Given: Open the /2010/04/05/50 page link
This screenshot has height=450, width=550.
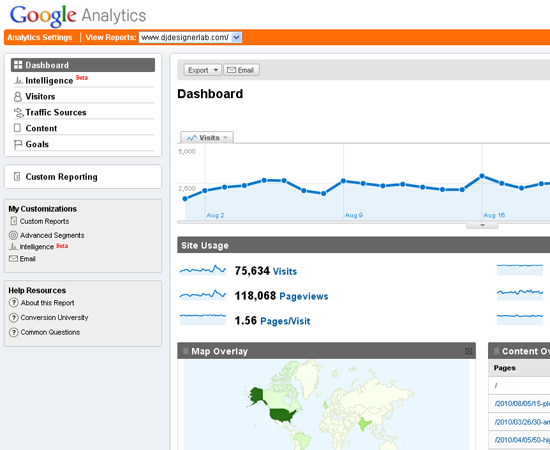Looking at the screenshot, I should pyautogui.click(x=522, y=440).
